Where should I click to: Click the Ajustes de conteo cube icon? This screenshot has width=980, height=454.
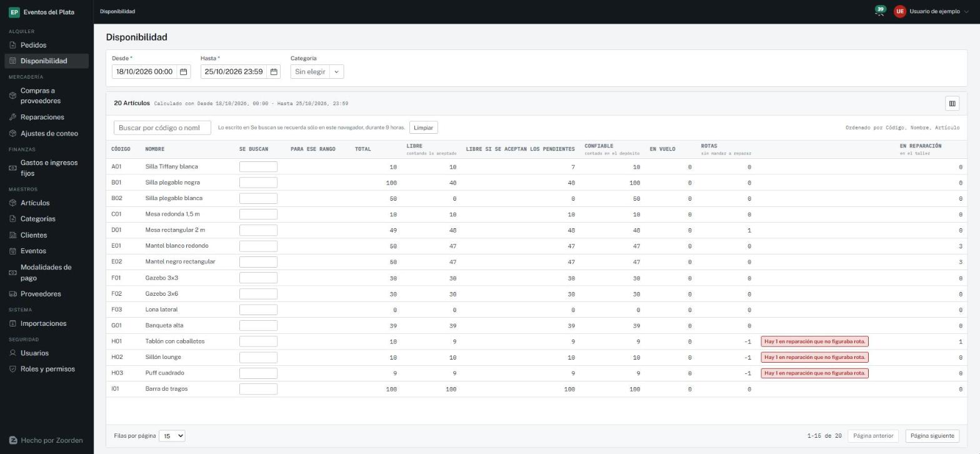click(x=13, y=133)
